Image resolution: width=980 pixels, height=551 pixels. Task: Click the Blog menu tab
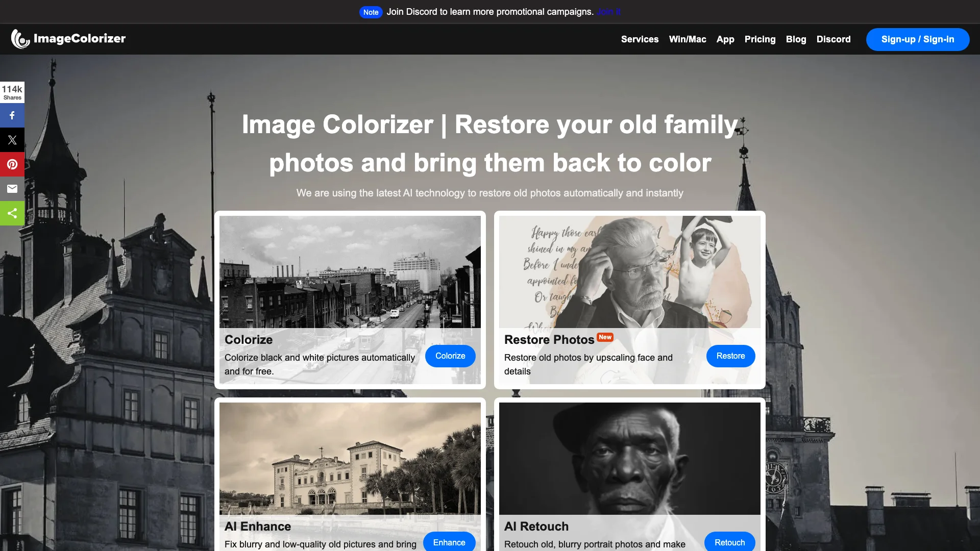click(x=796, y=38)
